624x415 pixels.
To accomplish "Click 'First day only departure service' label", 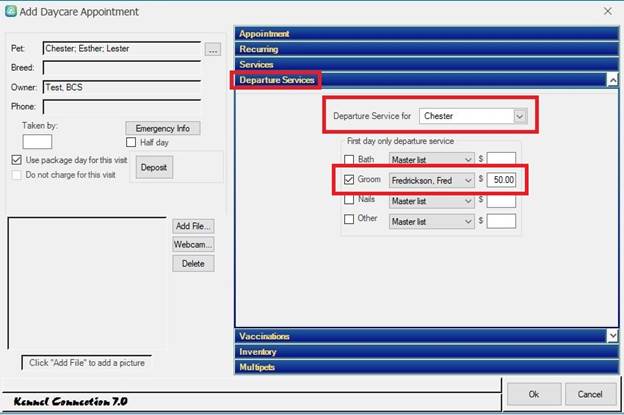I will click(400, 141).
